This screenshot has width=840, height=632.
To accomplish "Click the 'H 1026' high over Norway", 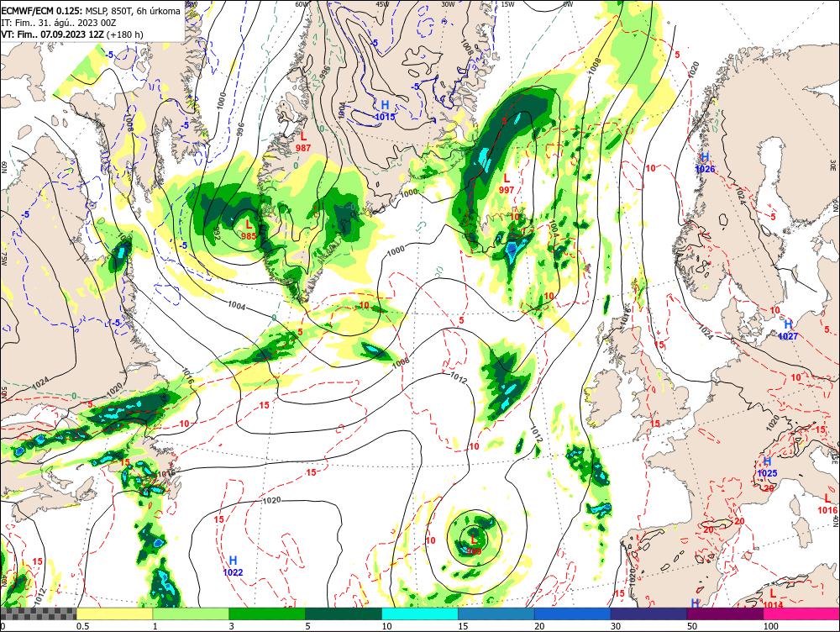I will [705, 163].
